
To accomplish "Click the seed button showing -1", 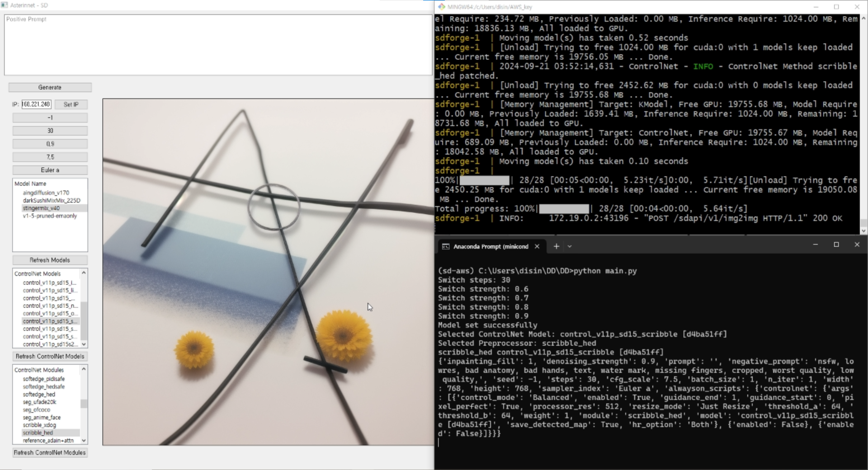I will click(50, 117).
